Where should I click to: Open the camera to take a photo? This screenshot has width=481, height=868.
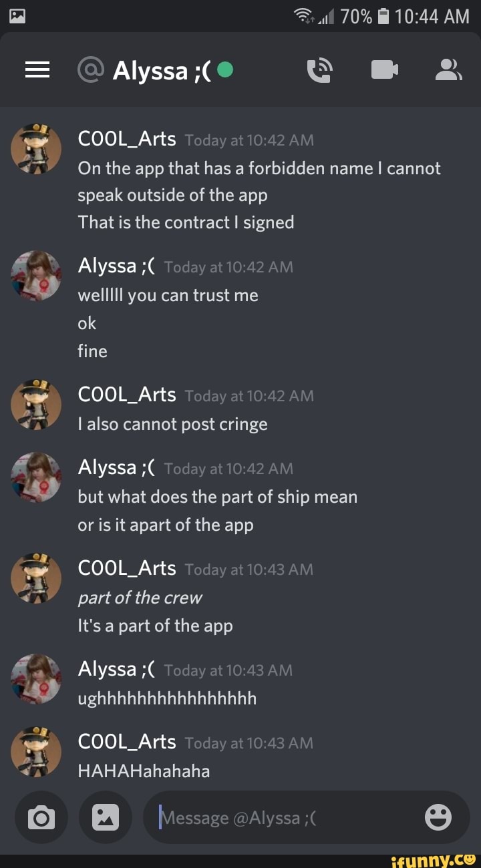tap(41, 817)
